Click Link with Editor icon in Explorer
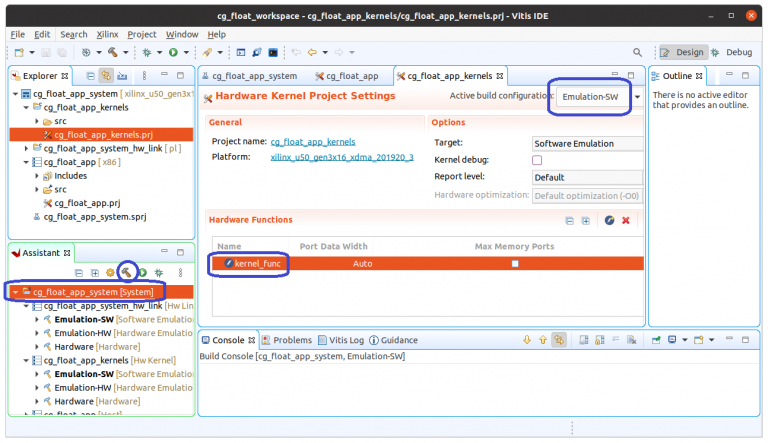Screen dimensions: 768x443 (x=106, y=76)
